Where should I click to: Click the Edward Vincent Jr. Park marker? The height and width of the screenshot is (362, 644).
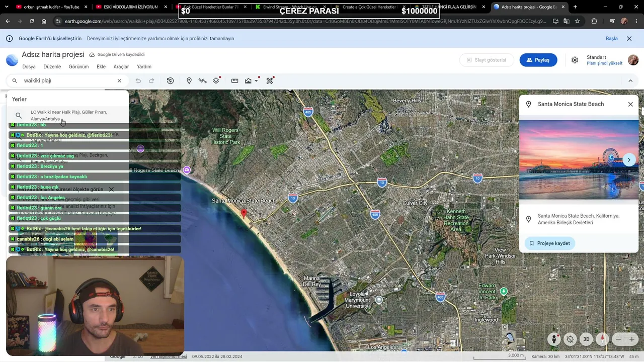[x=504, y=291]
